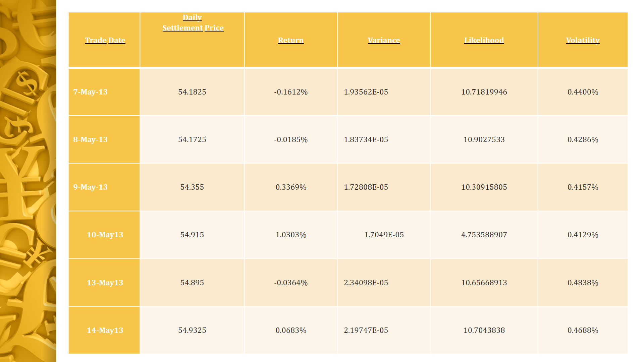Select the 14-May13 date cell
The image size is (644, 362).
pyautogui.click(x=105, y=330)
